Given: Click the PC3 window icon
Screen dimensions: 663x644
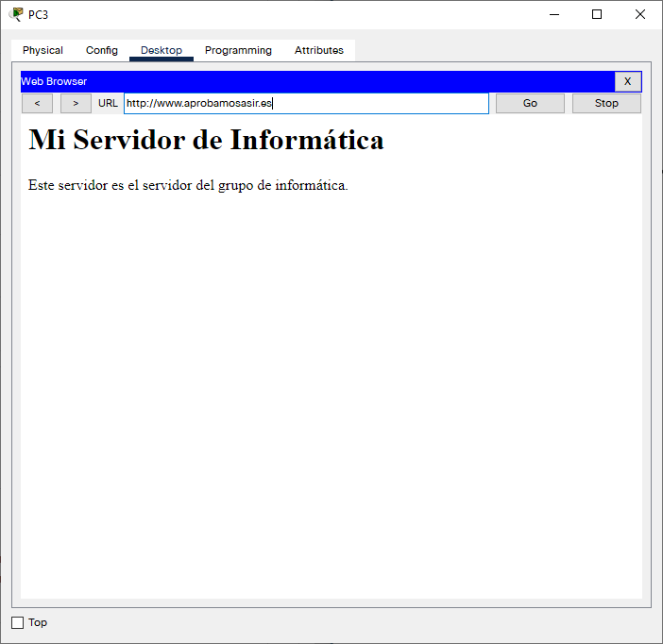Looking at the screenshot, I should point(16,14).
